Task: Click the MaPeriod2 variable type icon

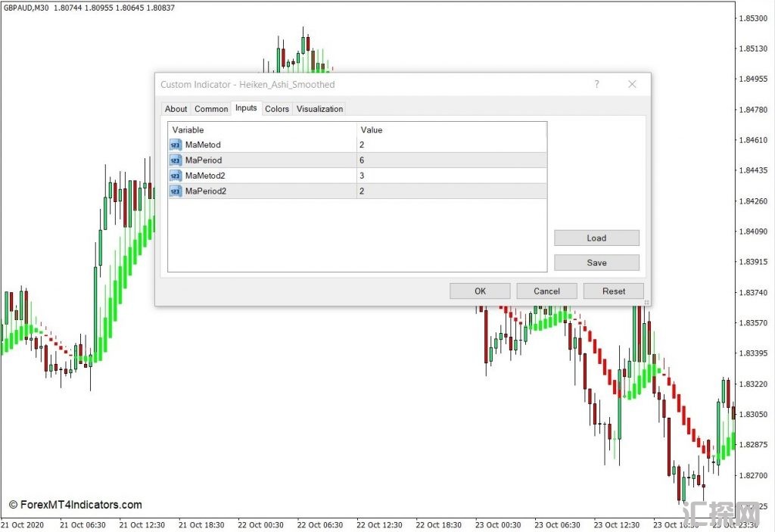Action: [x=176, y=191]
